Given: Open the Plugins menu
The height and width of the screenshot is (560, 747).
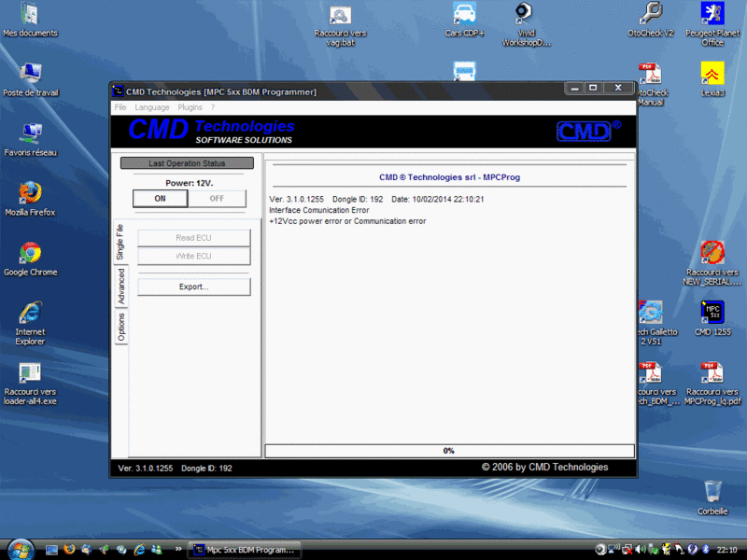Looking at the screenshot, I should click(x=190, y=107).
